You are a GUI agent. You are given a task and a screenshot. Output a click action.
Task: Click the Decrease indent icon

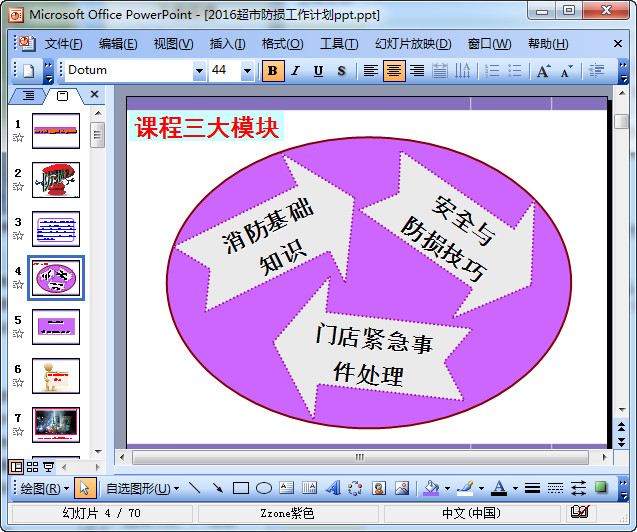596,71
